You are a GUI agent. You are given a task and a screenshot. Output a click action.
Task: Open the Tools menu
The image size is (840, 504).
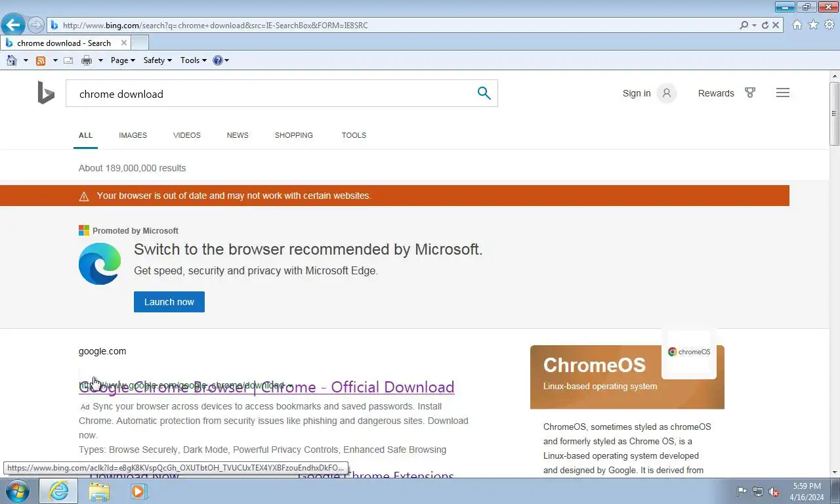(193, 60)
